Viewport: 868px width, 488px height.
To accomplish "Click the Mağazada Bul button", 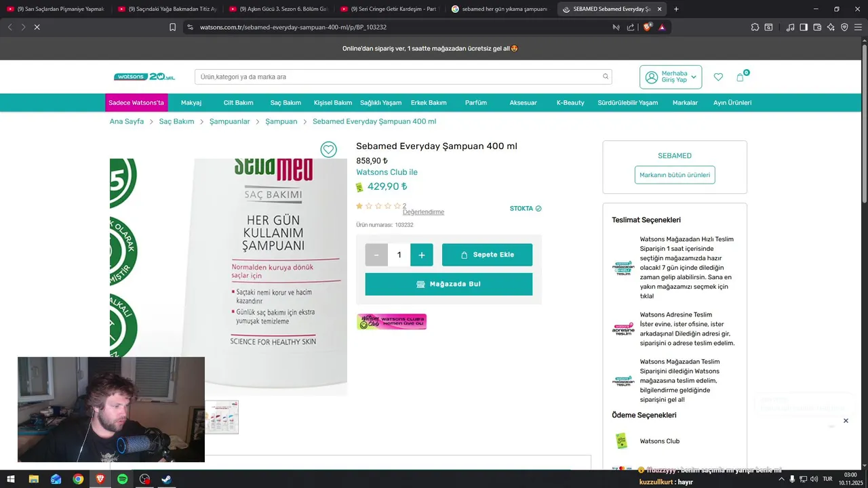I will click(449, 284).
